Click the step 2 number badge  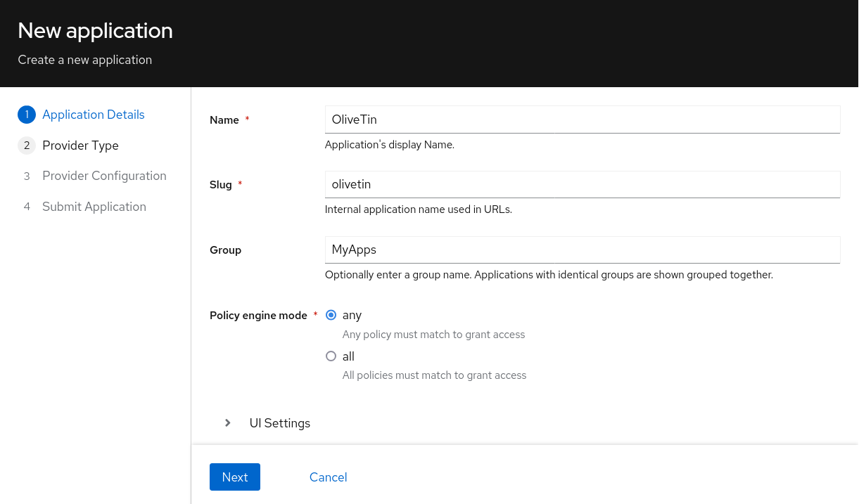point(27,146)
